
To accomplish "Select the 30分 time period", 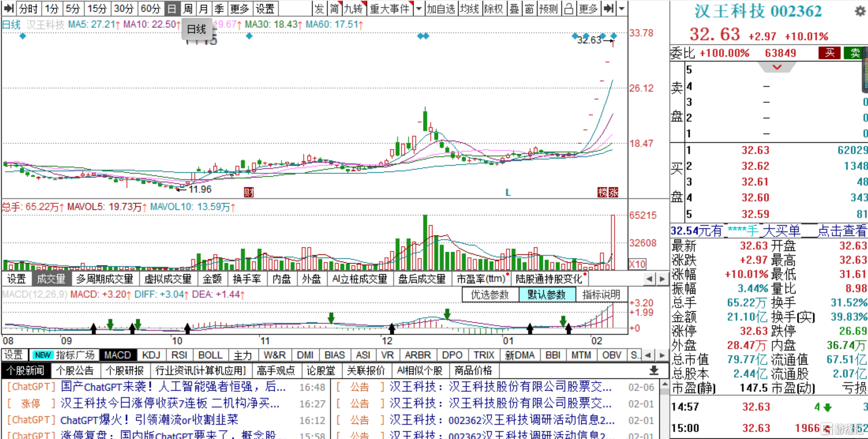I will (124, 8).
